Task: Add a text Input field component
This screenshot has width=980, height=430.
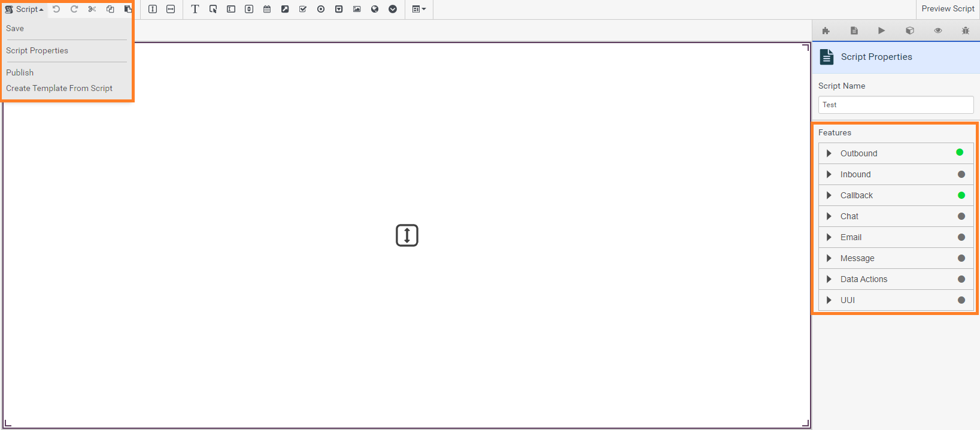Action: pyautogui.click(x=231, y=9)
